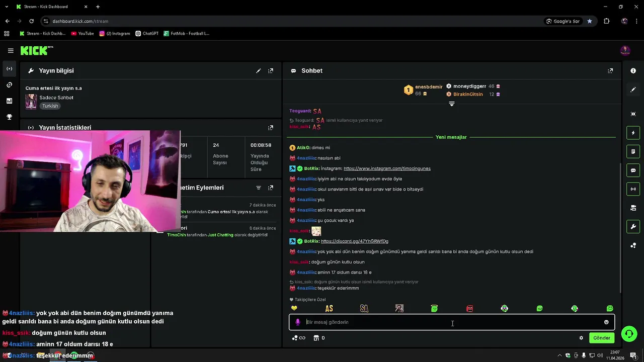Screen dimensions: 644x362
Task: Click the Turkish language tag
Action: (50, 106)
